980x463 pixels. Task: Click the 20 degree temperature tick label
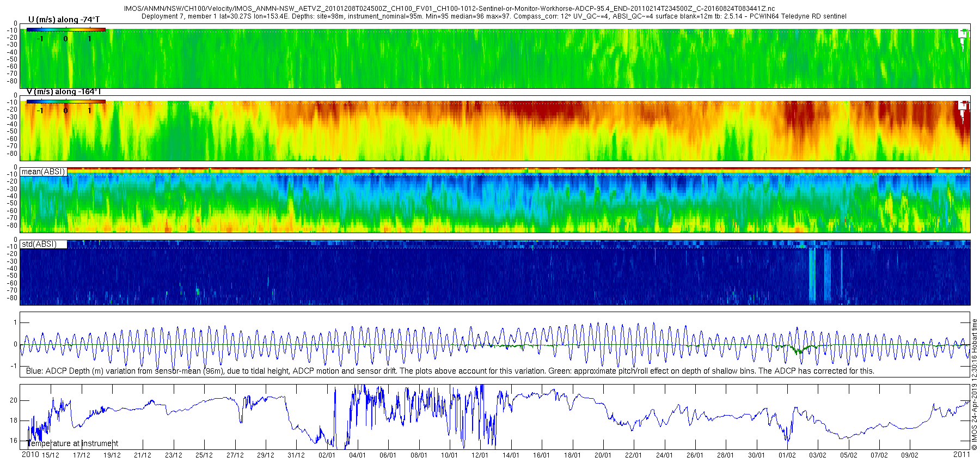14,400
